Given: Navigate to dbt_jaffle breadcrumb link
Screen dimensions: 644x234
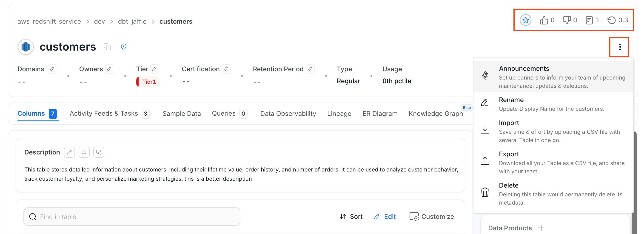Looking at the screenshot, I should 132,22.
